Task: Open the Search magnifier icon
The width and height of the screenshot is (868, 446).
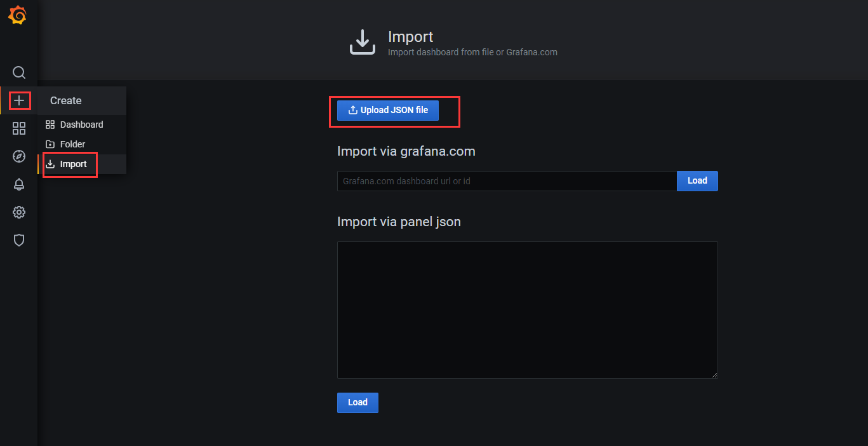Action: coord(19,72)
